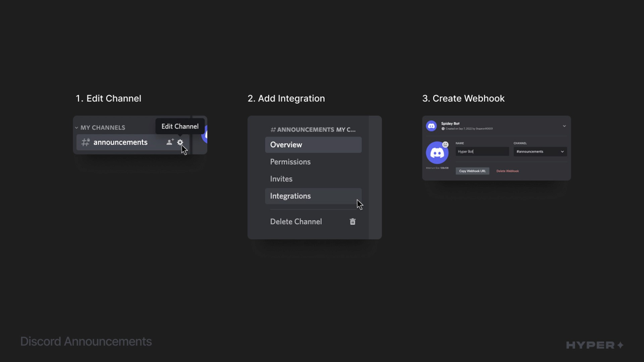
Task: Click the webhook Name input field
Action: point(482,152)
